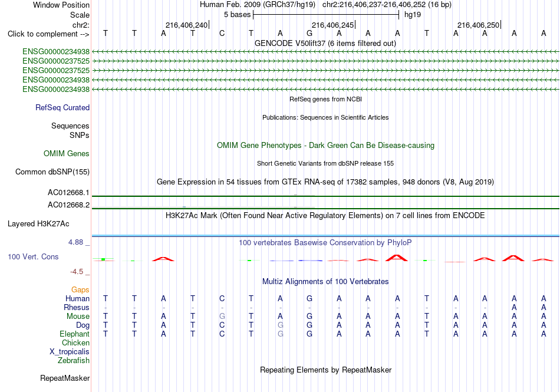Click the OMIM Gene Phenotypes title
The height and width of the screenshot is (392, 560).
[x=325, y=145]
